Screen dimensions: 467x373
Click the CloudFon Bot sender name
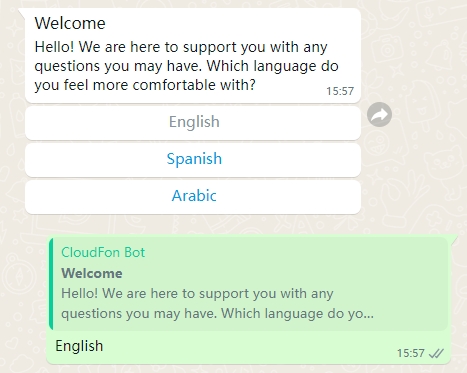tap(103, 252)
